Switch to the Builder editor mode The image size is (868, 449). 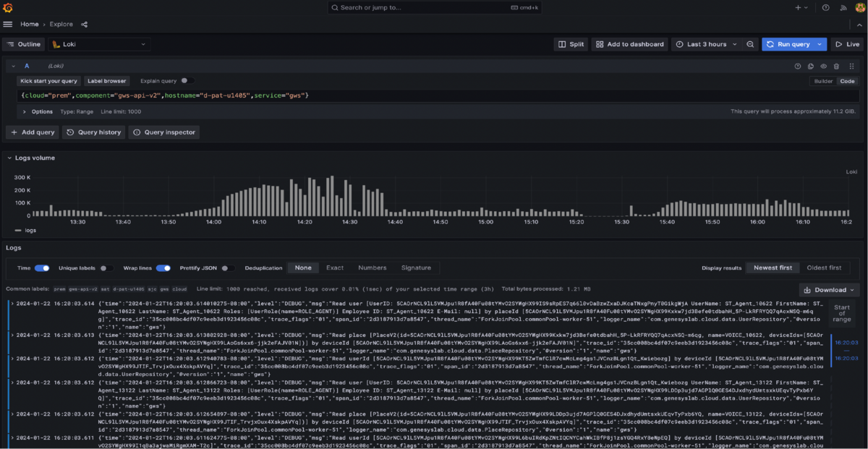click(823, 81)
